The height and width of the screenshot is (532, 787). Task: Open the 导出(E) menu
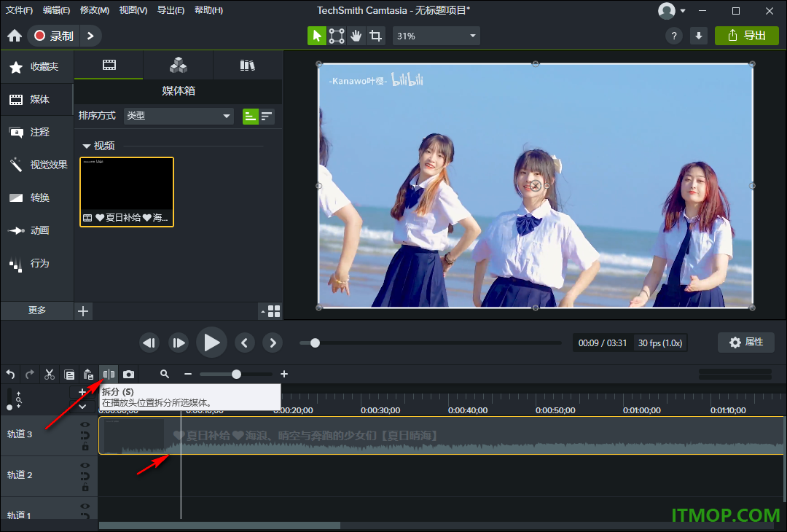pyautogui.click(x=171, y=10)
